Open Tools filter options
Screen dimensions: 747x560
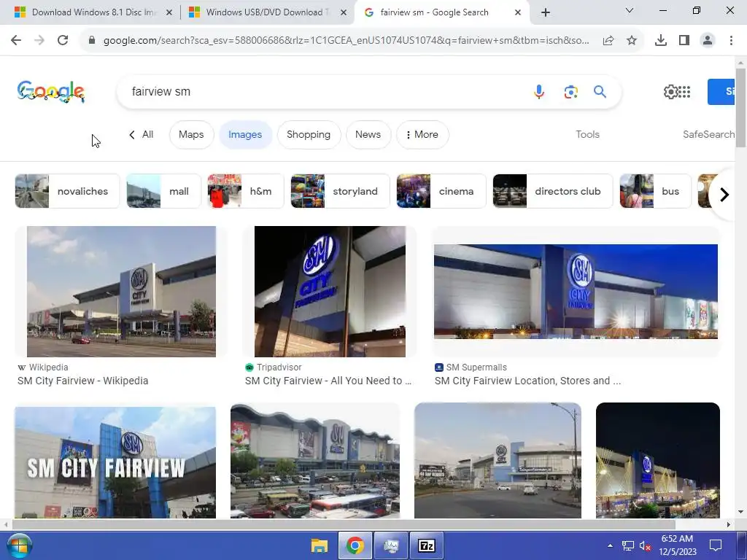587,135
